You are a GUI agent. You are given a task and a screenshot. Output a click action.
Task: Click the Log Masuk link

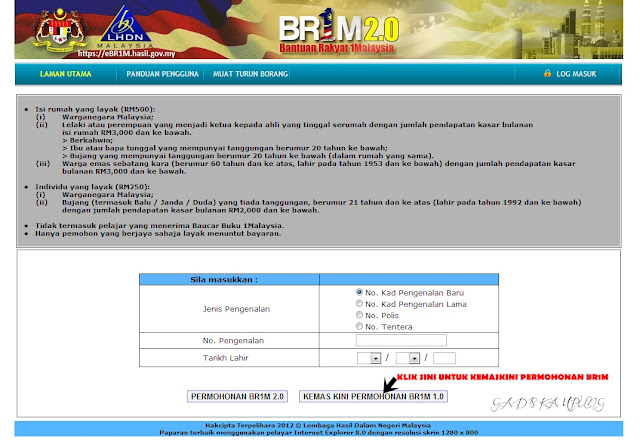(576, 74)
